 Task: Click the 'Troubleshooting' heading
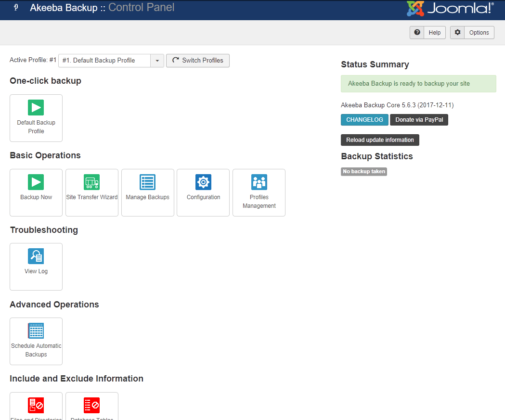click(x=44, y=230)
